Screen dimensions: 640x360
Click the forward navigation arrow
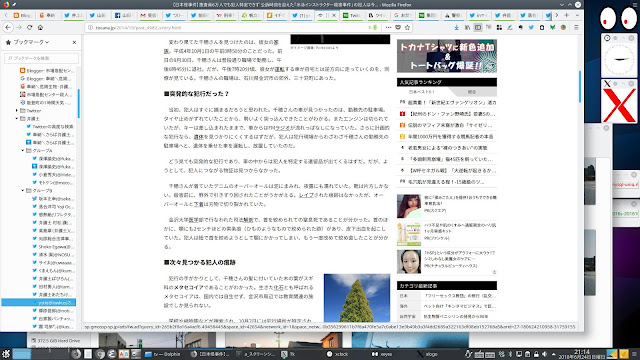coord(19,27)
